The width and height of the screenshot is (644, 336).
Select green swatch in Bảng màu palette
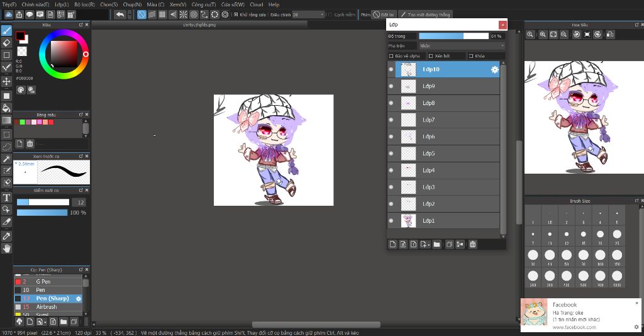[23, 122]
